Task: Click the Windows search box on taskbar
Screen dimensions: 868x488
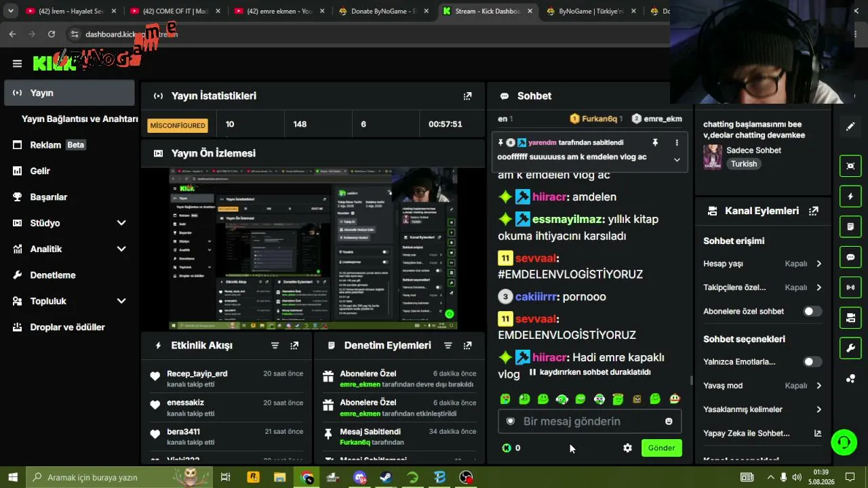Action: [x=118, y=477]
